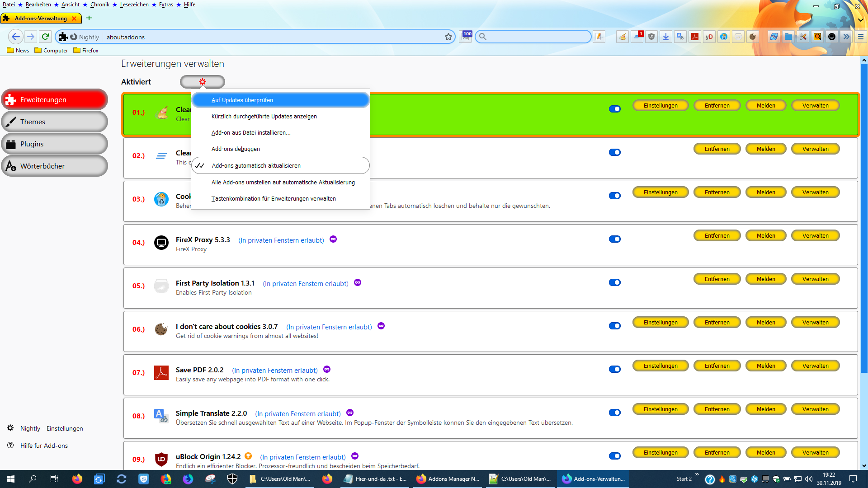Bookmark page with the star icon
The image size is (868, 488).
pos(448,37)
